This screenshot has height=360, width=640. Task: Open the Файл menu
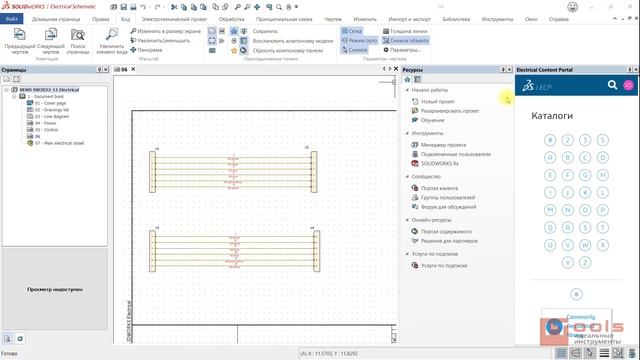[11, 19]
